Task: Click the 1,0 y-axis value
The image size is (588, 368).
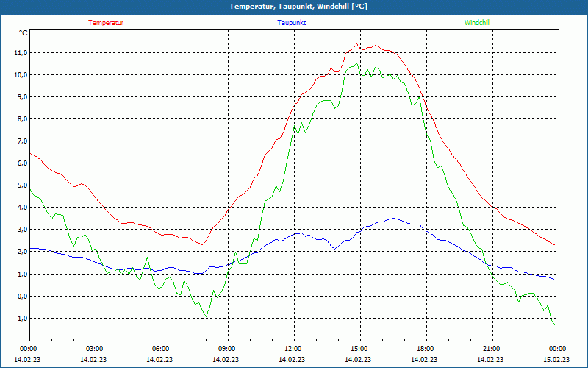Action: click(22, 274)
